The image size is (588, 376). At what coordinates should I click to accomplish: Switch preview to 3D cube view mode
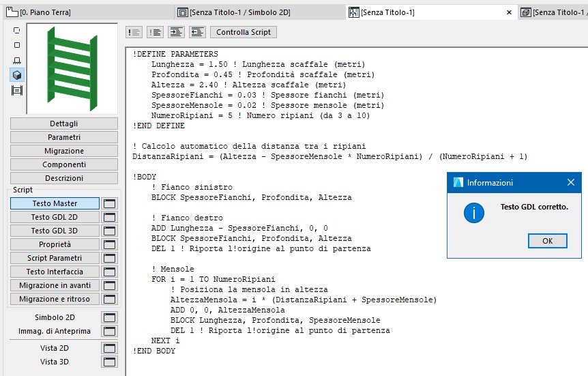click(x=17, y=75)
